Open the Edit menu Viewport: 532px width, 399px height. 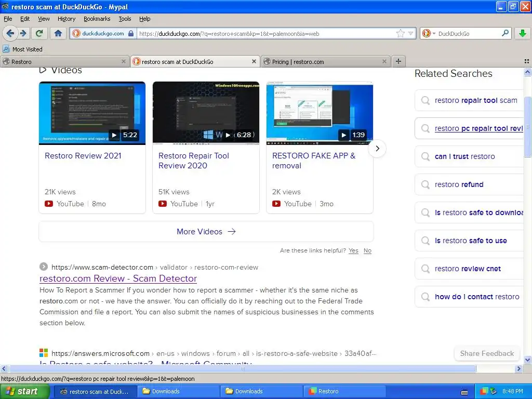coord(25,19)
